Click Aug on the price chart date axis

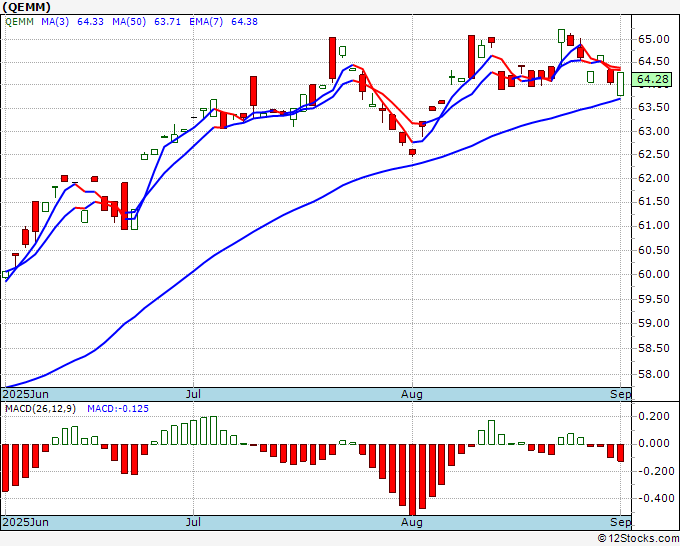[412, 394]
